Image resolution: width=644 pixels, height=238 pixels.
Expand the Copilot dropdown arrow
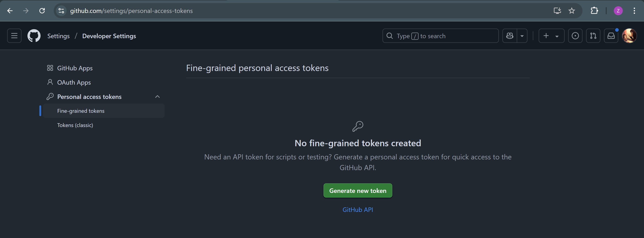522,36
